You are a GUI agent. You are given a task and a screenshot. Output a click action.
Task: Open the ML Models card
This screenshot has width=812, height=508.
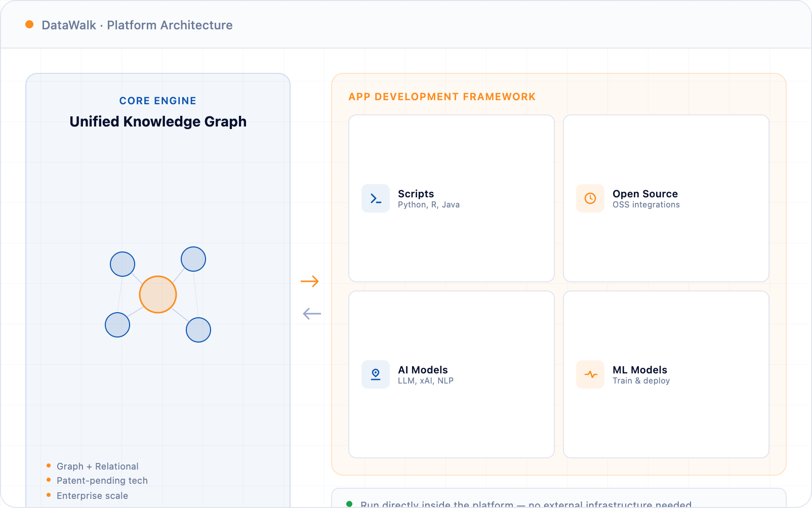point(666,374)
